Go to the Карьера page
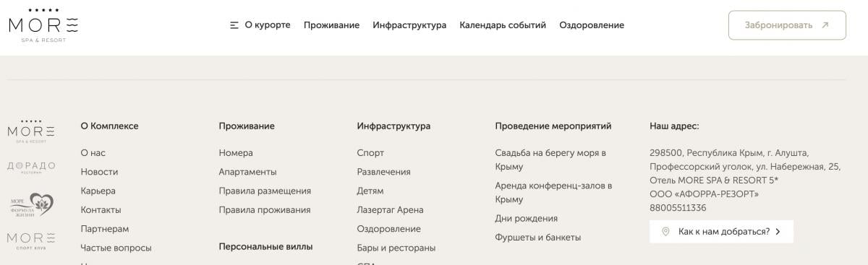The height and width of the screenshot is (265, 868). (x=98, y=191)
